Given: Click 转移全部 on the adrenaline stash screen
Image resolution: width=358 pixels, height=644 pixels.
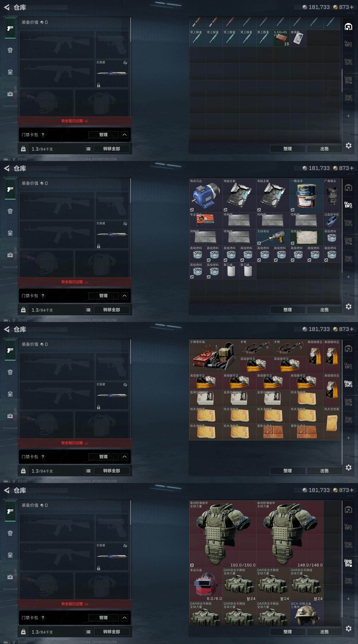Looking at the screenshot, I should coord(112,149).
